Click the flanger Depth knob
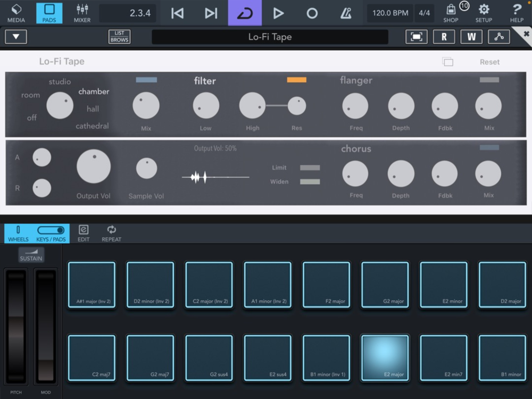Image resolution: width=532 pixels, height=399 pixels. (x=401, y=106)
